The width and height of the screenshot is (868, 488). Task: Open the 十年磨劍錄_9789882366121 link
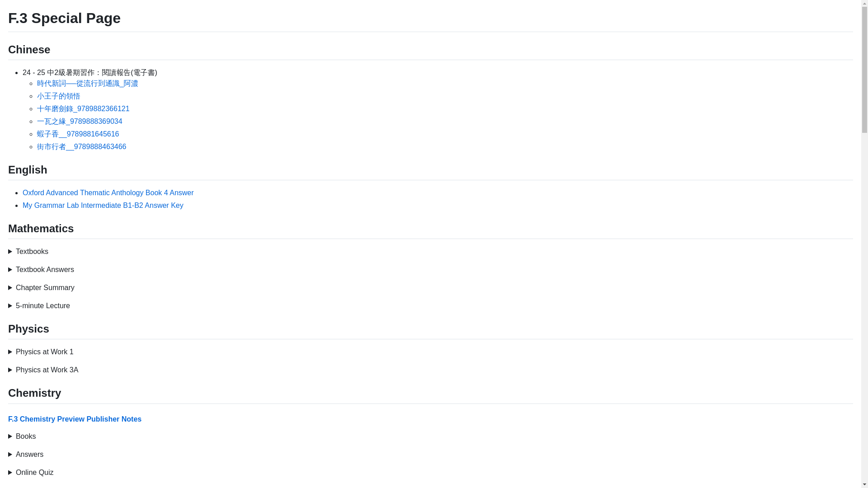click(83, 109)
